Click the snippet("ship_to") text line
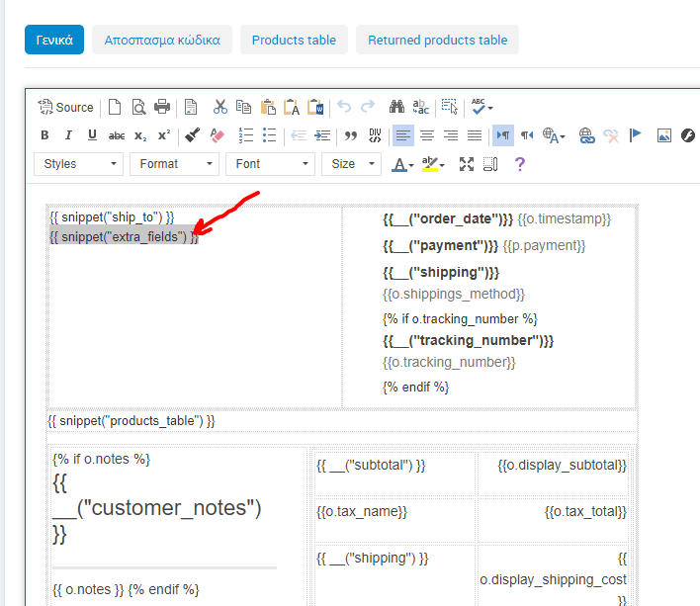The image size is (700, 606). click(112, 217)
